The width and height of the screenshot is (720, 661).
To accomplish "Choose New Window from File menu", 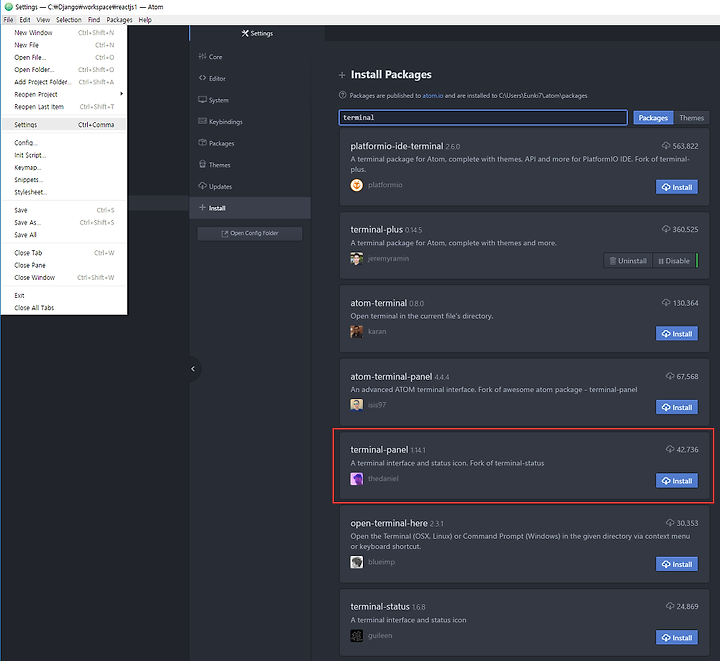I will tap(64, 33).
